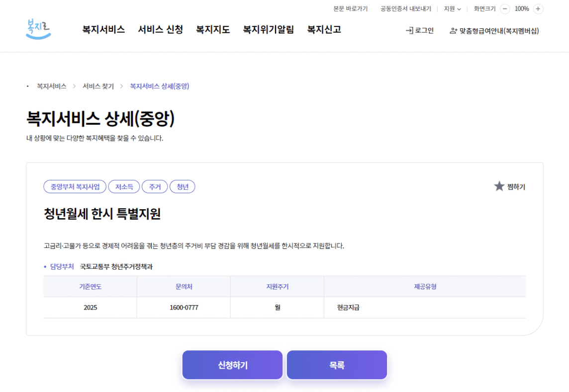The width and height of the screenshot is (569, 392).
Task: Go to 서비스 찾기 breadcrumb
Action: click(98, 86)
